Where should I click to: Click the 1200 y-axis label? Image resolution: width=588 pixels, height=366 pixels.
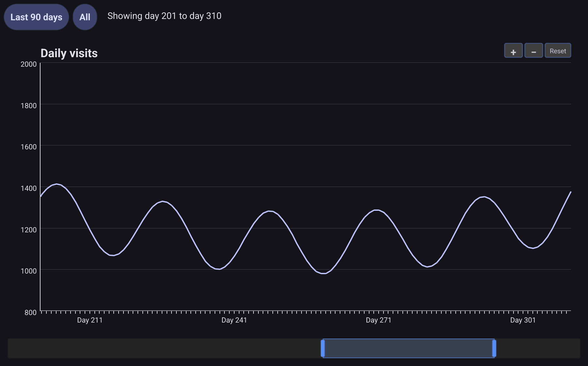point(29,230)
